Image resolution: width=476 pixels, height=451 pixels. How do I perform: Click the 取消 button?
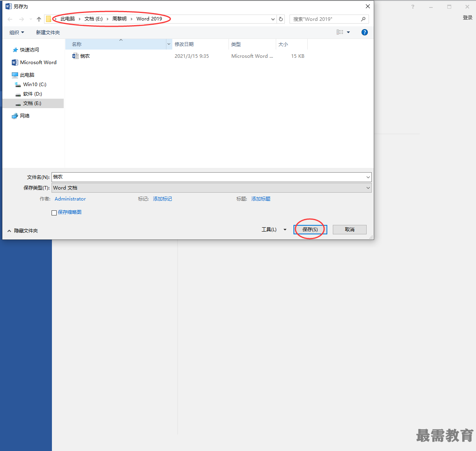350,230
